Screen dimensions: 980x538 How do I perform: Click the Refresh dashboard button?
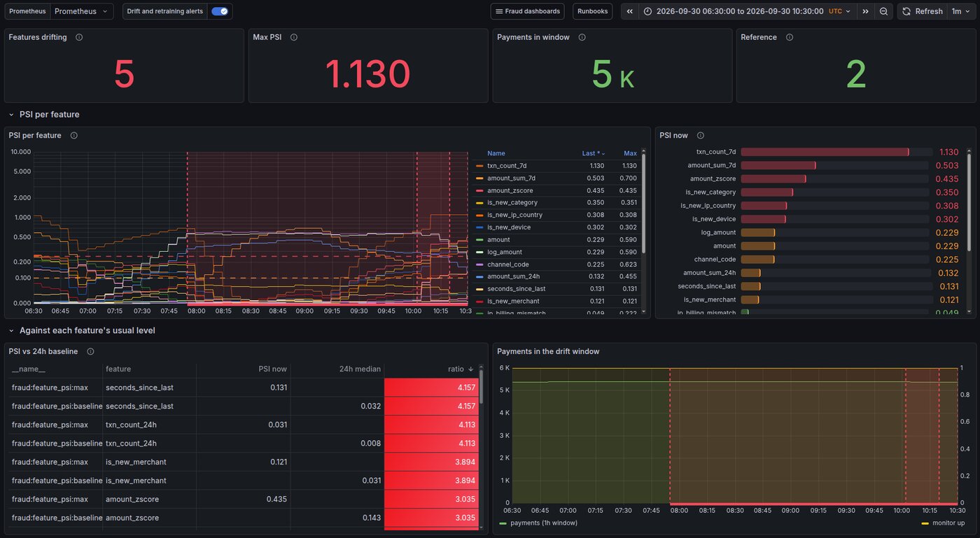[922, 11]
